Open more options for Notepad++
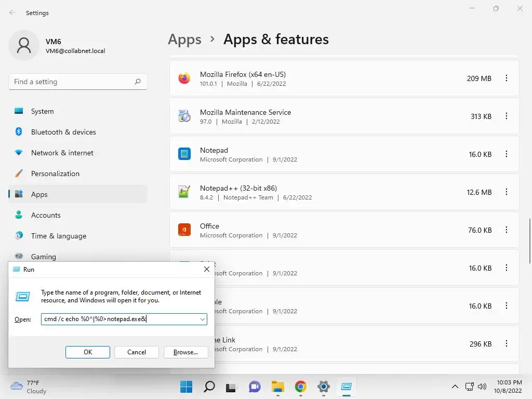Screen dimensions: 532x399 506,192
